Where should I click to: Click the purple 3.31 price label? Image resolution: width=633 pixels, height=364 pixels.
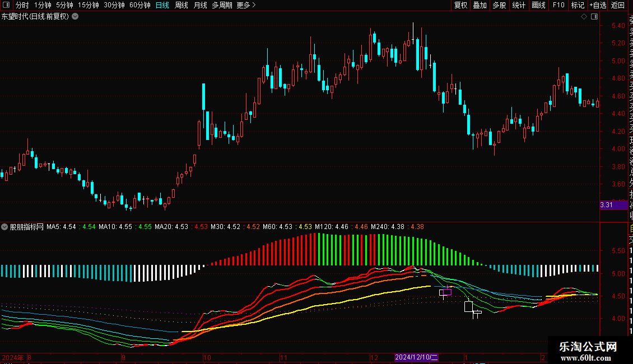point(613,205)
